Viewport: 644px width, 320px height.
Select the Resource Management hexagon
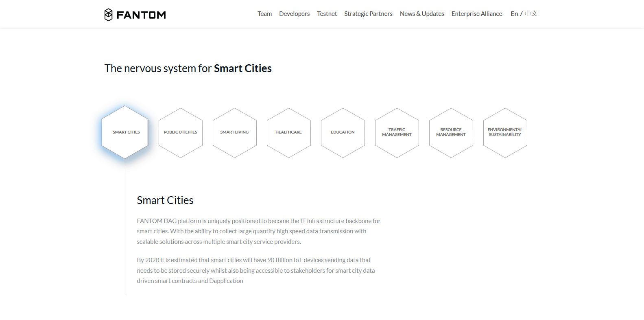coord(451,133)
